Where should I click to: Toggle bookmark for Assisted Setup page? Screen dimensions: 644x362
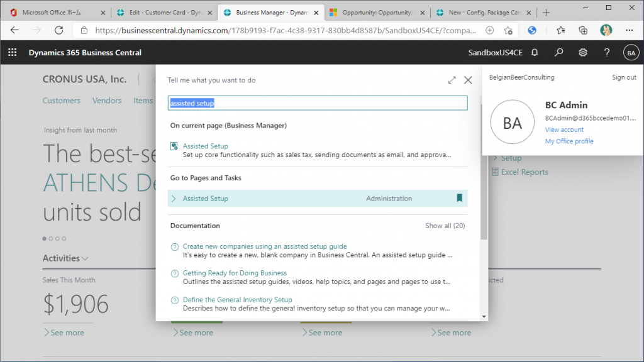459,198
